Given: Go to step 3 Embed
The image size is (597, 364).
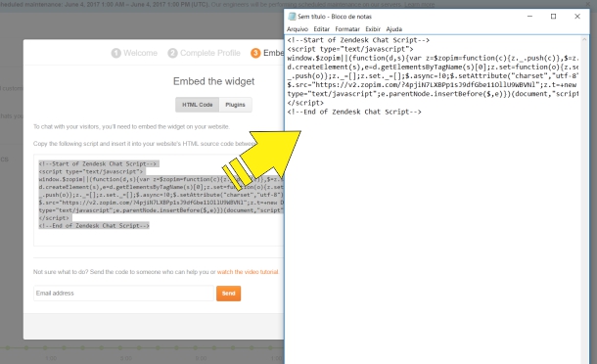Looking at the screenshot, I should 267,53.
